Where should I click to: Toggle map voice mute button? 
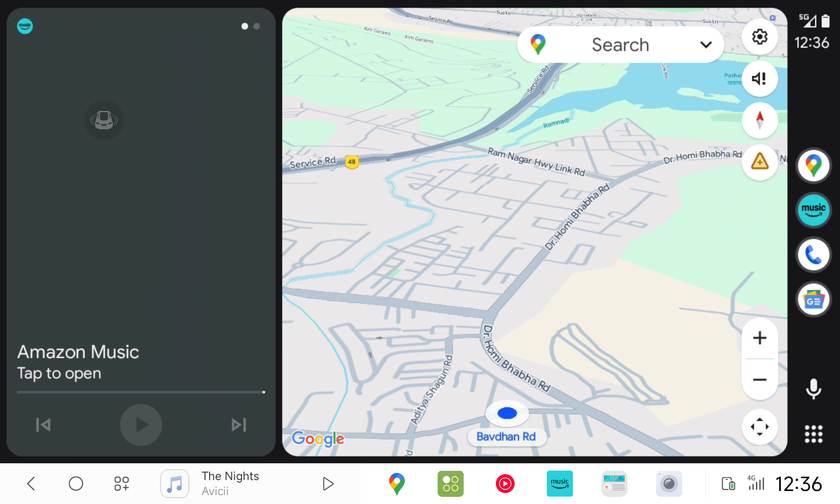(759, 79)
